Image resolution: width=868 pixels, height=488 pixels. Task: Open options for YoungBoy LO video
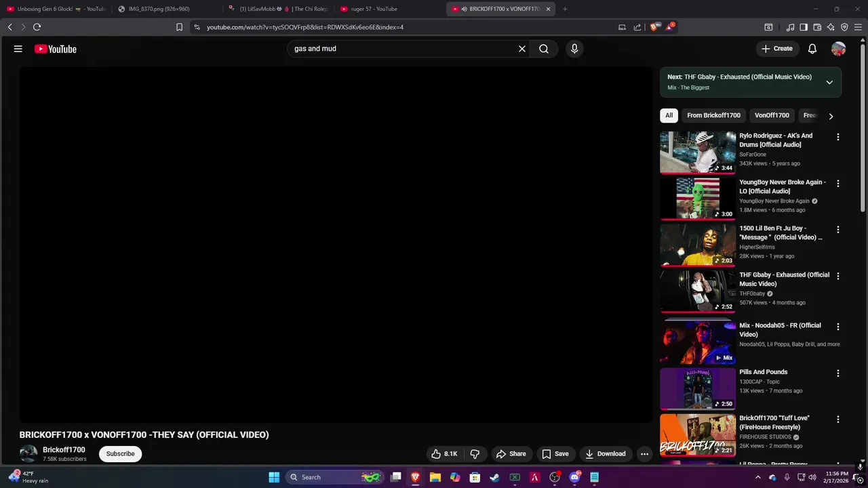point(837,184)
